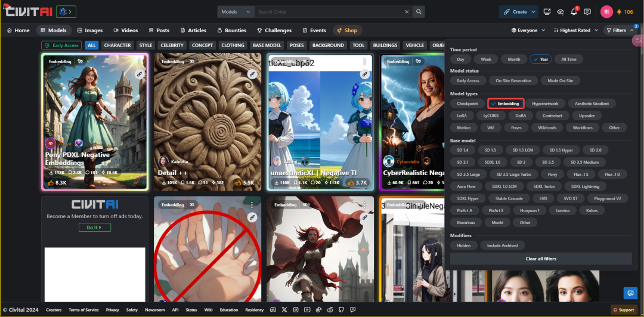Image resolution: width=644 pixels, height=317 pixels.
Task: Select the All Time period option
Action: pyautogui.click(x=568, y=59)
